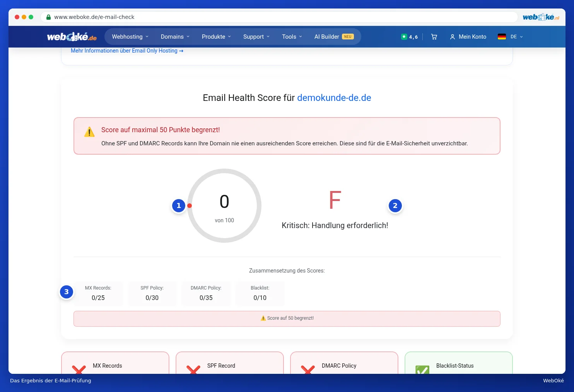This screenshot has width=574, height=392.
Task: Open the Tools menu
Action: [292, 37]
